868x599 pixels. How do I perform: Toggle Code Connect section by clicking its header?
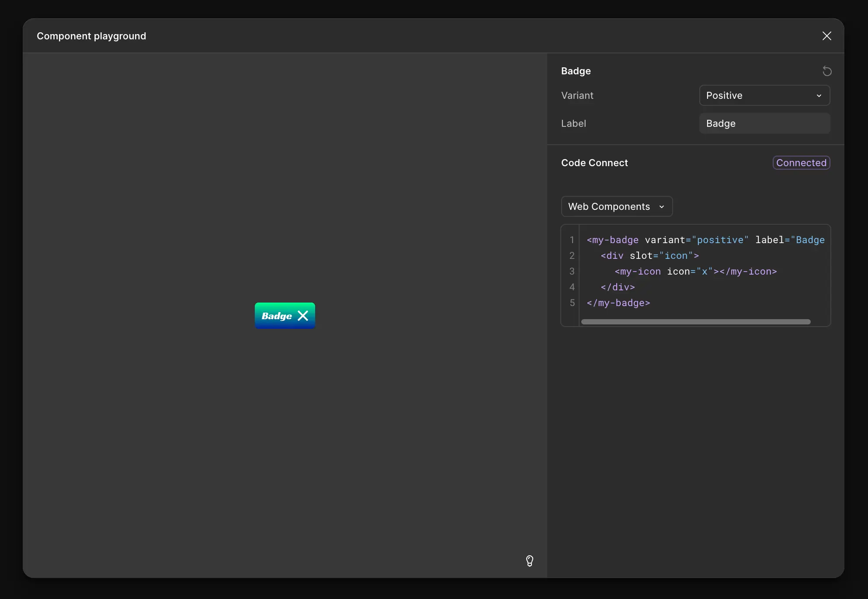(x=594, y=163)
